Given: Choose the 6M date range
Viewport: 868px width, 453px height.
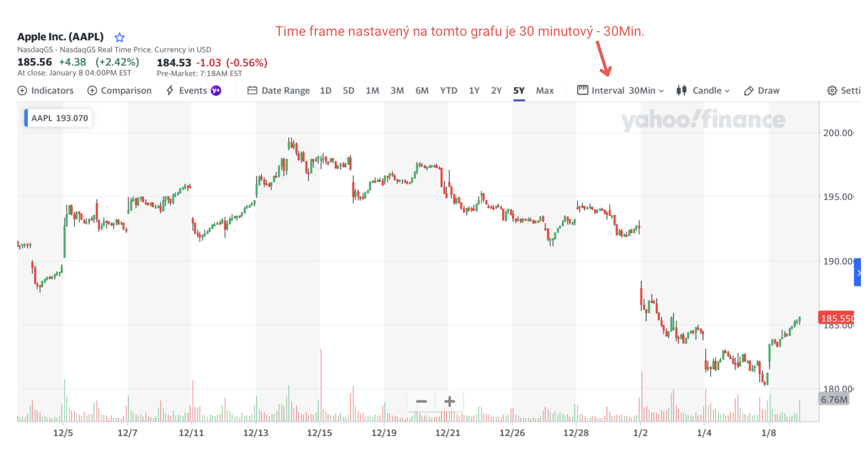Looking at the screenshot, I should (x=422, y=91).
